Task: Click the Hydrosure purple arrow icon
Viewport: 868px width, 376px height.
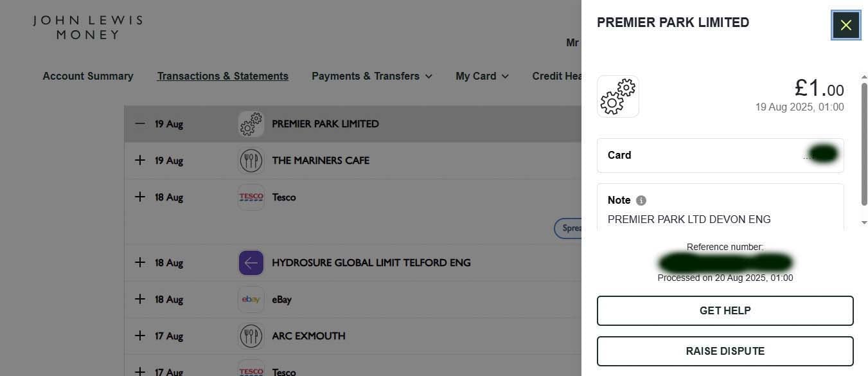Action: coord(251,262)
